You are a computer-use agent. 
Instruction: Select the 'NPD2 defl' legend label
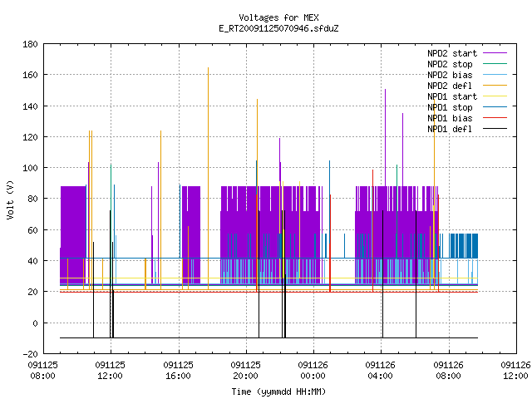click(450, 86)
